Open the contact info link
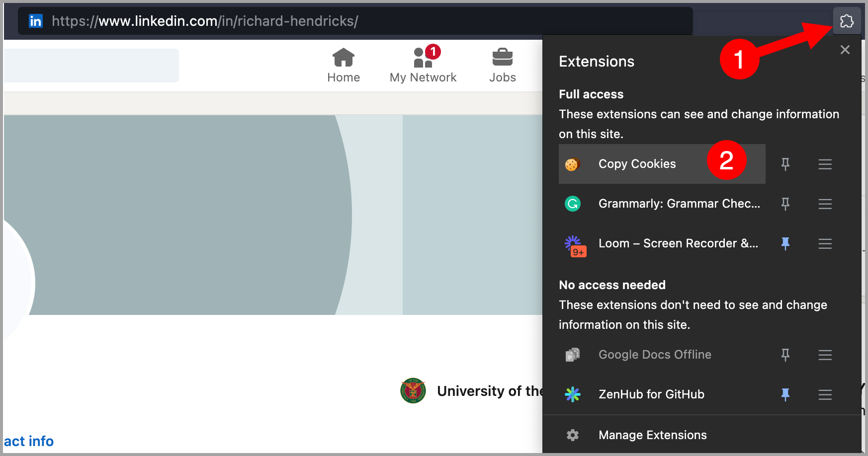 [29, 441]
